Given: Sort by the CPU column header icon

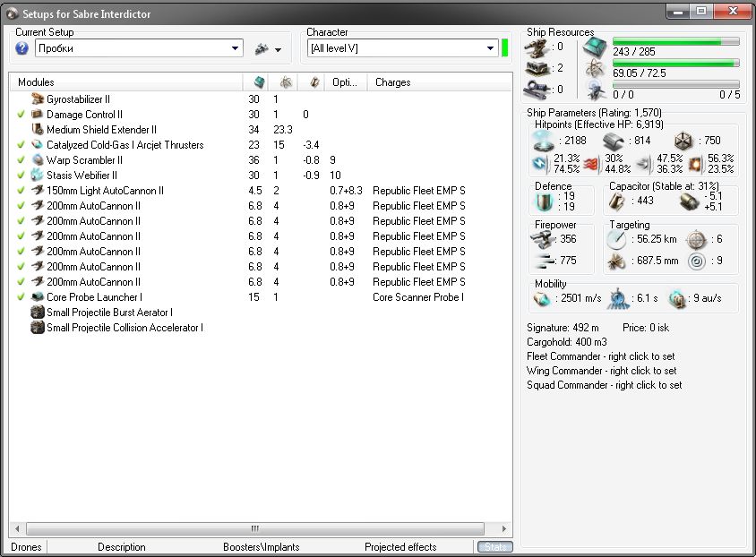Looking at the screenshot, I should [255, 82].
